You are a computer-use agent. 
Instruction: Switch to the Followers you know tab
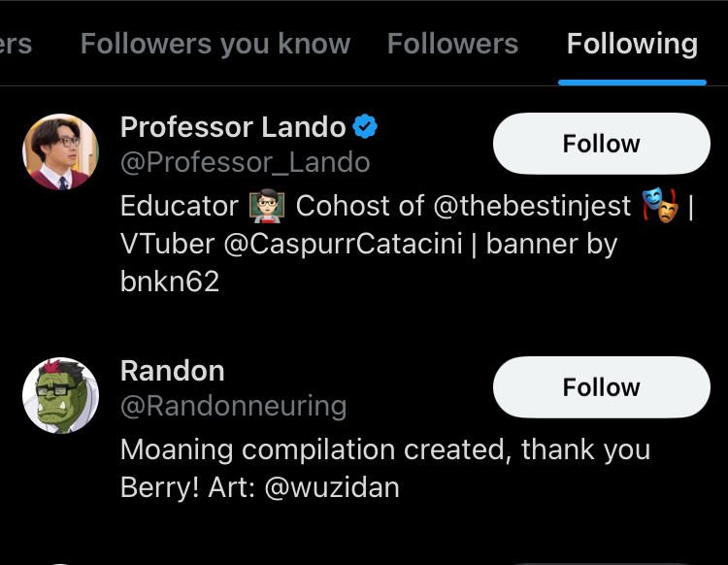[215, 44]
